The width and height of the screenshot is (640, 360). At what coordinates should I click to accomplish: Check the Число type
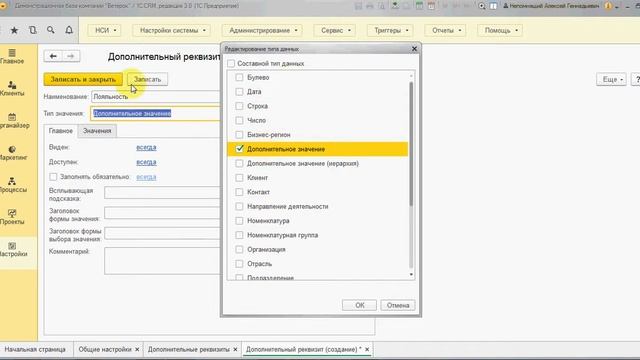(x=239, y=120)
